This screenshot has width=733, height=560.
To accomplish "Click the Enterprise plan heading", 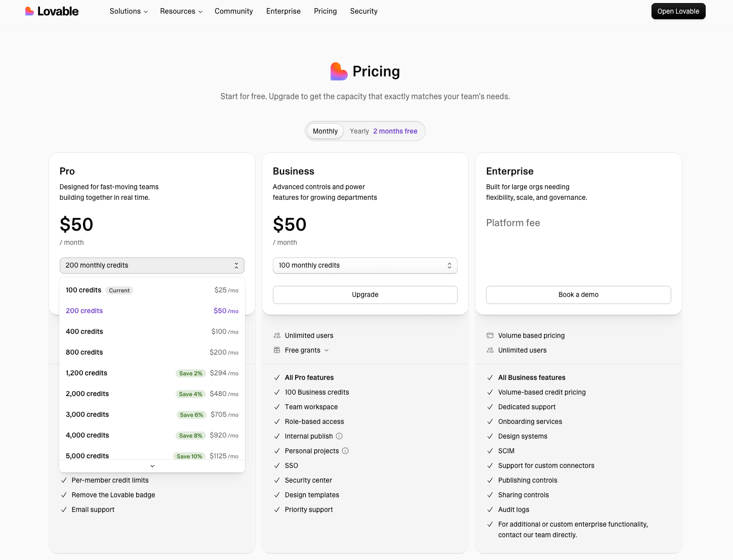I will 510,171.
